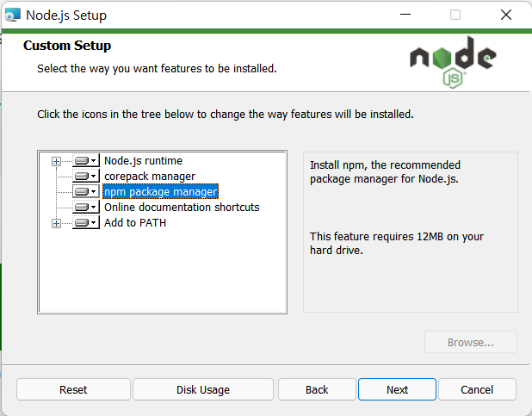The height and width of the screenshot is (416, 532).
Task: Select Online documentation shortcuts feature label
Action: tap(182, 208)
